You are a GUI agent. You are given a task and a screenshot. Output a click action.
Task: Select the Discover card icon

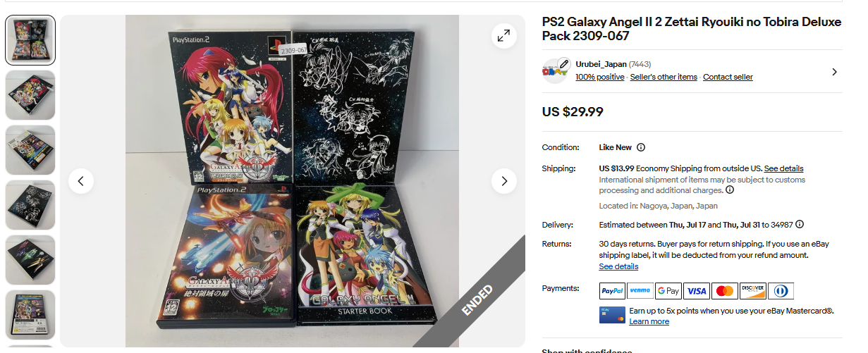[752, 291]
